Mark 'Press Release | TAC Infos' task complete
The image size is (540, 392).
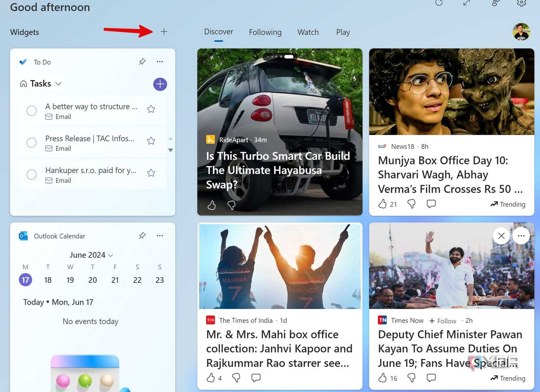(x=31, y=143)
